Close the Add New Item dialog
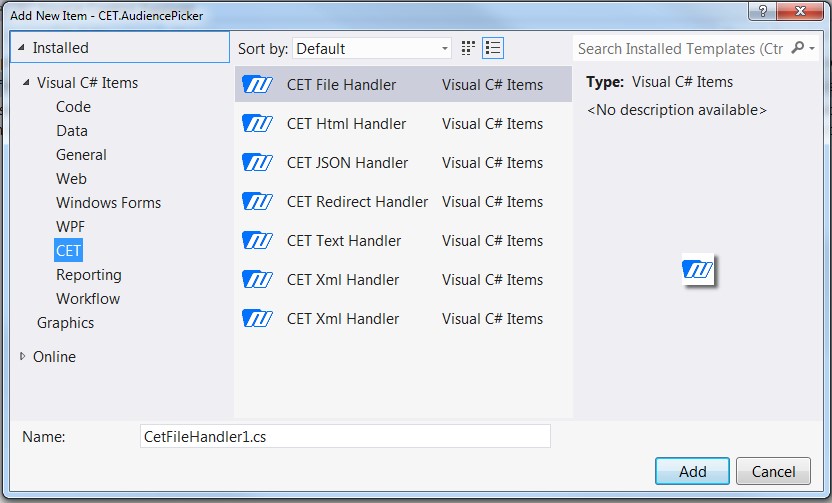 point(800,11)
